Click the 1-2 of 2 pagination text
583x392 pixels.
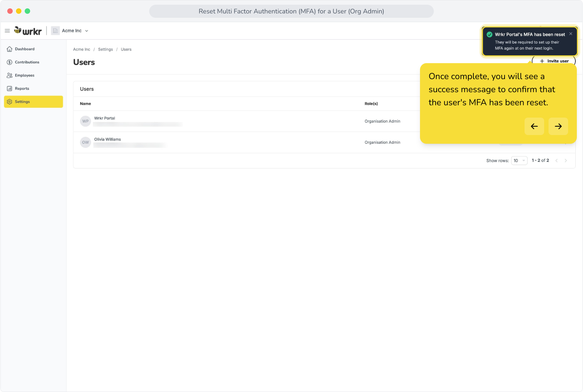click(540, 160)
